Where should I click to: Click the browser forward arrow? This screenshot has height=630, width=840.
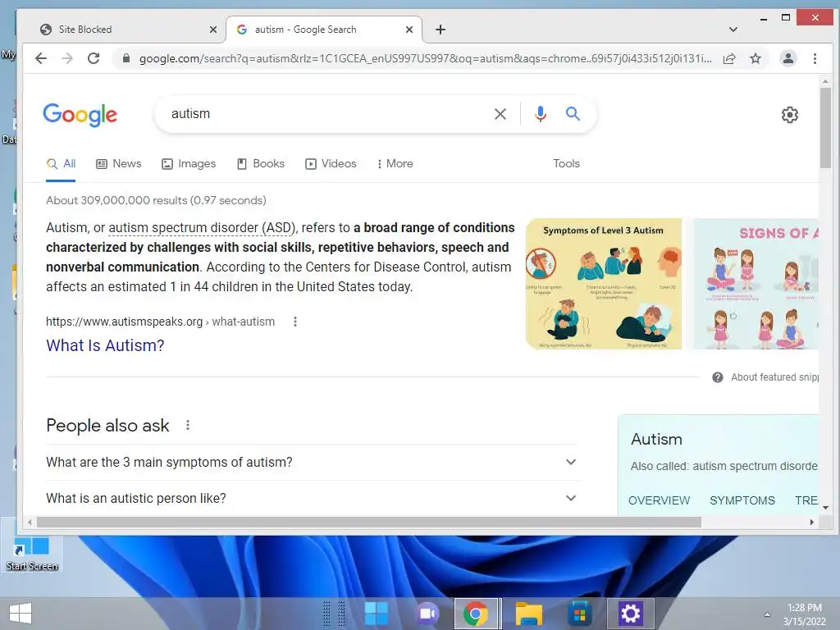click(x=67, y=58)
